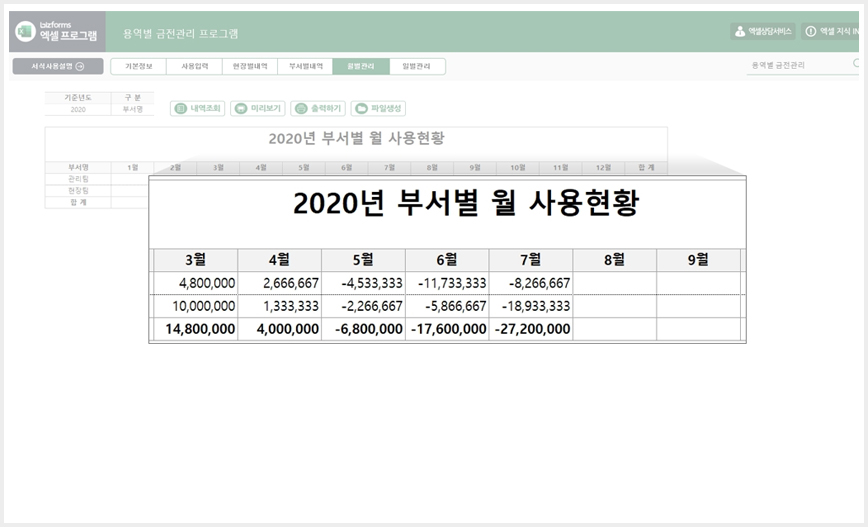Open the 엑셀 지식 IN button
This screenshot has height=527, width=868.
(x=831, y=32)
